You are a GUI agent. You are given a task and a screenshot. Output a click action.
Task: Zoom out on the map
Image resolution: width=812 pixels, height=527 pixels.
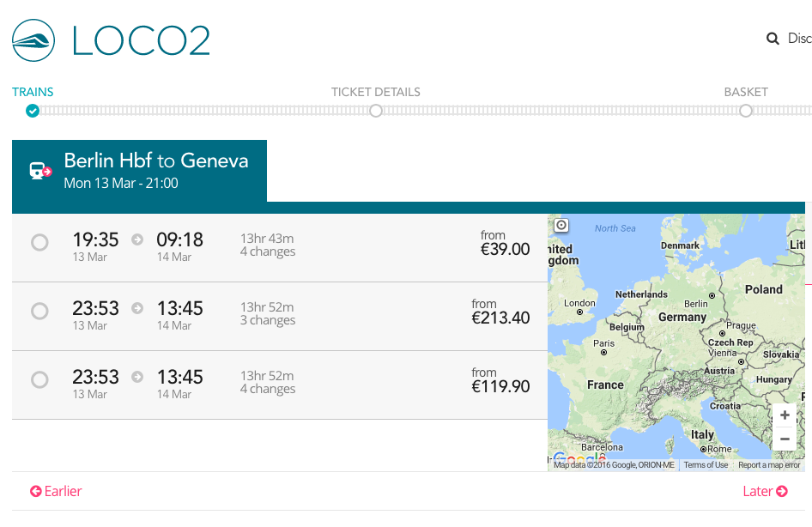tap(785, 439)
